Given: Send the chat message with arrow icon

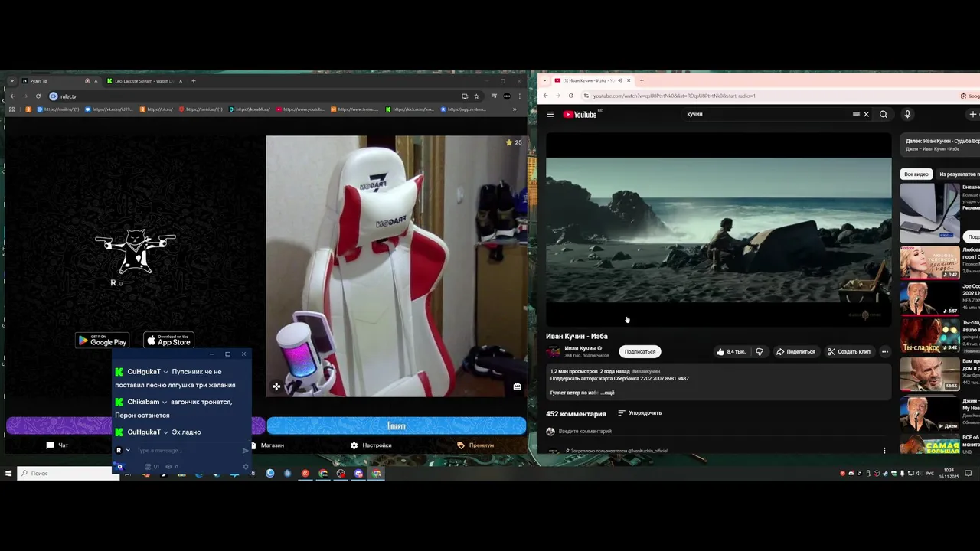Looking at the screenshot, I should (245, 451).
